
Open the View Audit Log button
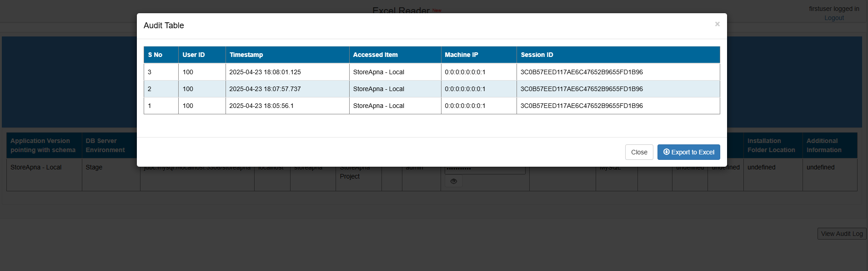842,234
